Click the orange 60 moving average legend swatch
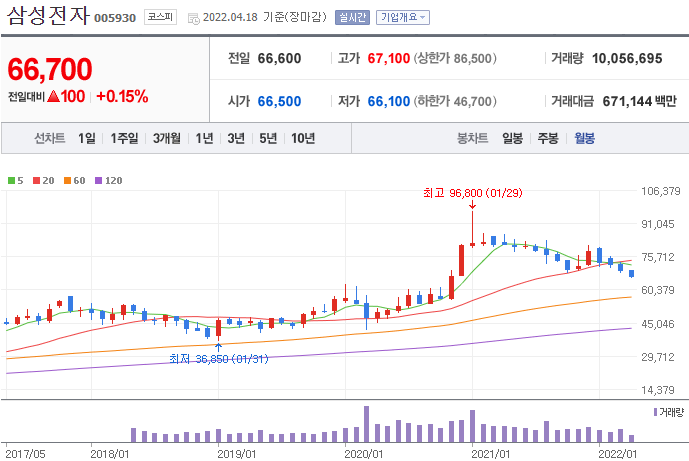 click(x=68, y=181)
